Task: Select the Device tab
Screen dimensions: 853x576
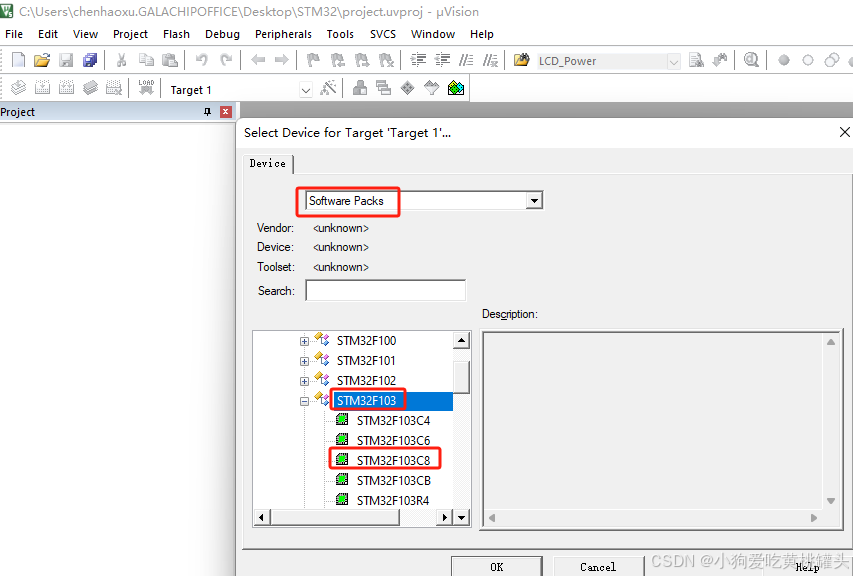Action: 268,163
